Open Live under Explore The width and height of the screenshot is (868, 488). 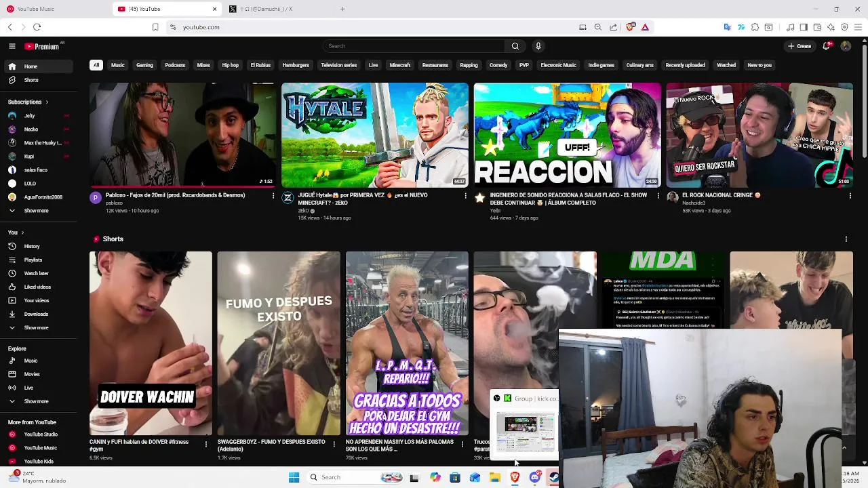pos(37,388)
